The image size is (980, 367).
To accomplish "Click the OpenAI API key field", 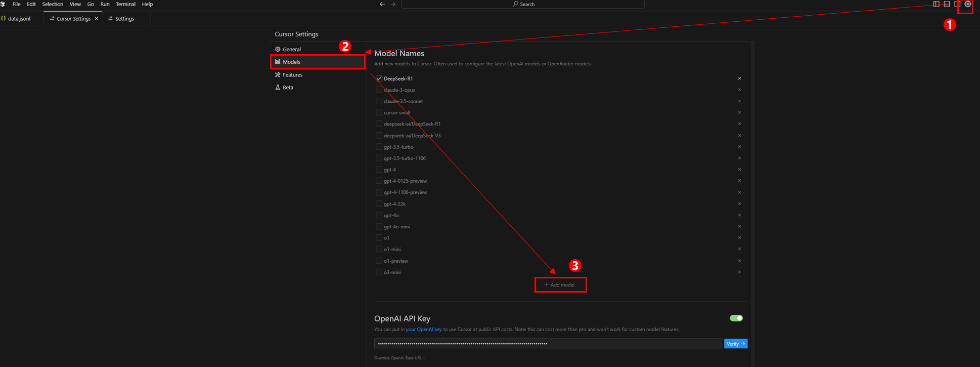I will pyautogui.click(x=547, y=344).
